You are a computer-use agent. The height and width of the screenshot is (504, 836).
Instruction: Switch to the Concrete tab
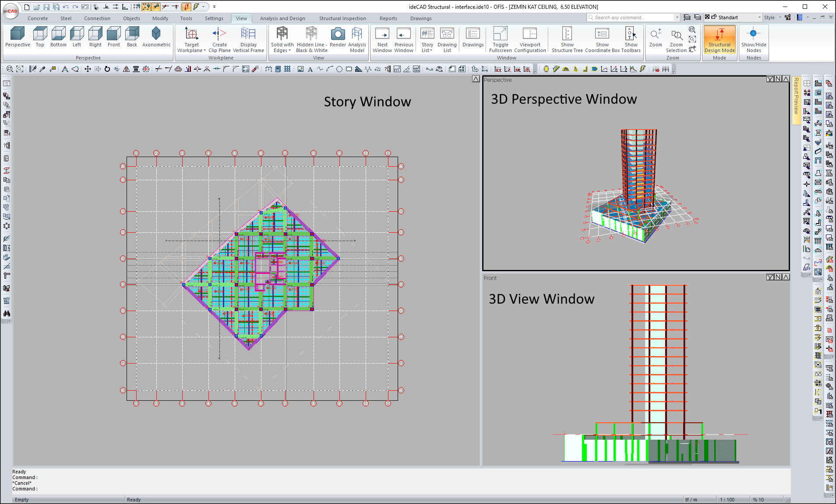(38, 18)
